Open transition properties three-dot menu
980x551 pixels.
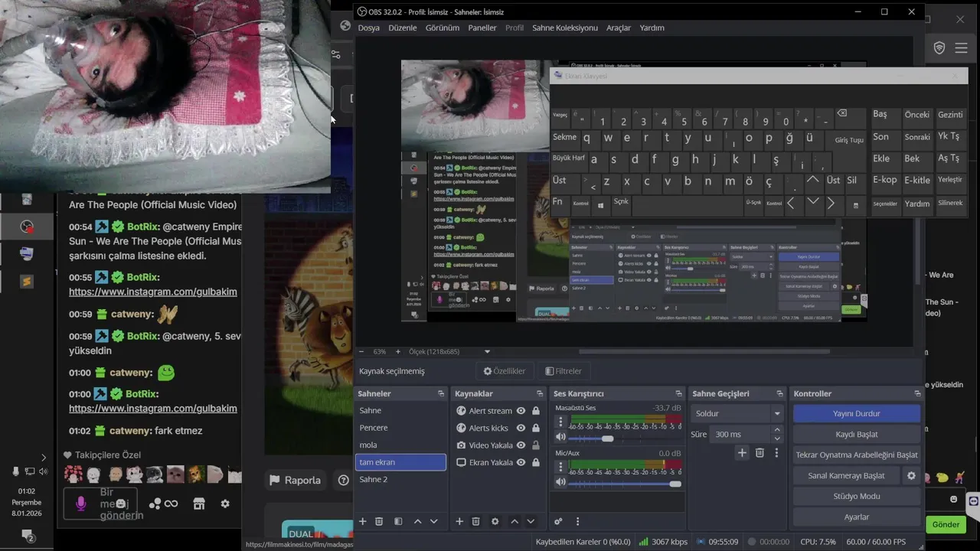click(776, 453)
